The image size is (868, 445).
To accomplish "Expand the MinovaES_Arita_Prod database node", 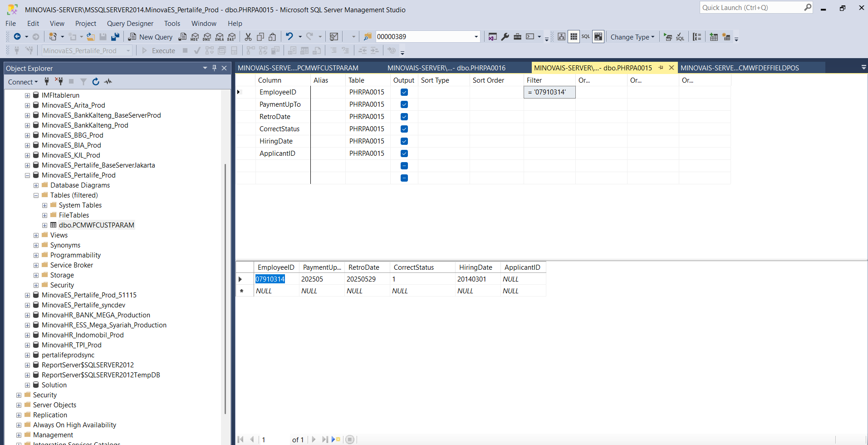I will click(x=27, y=105).
